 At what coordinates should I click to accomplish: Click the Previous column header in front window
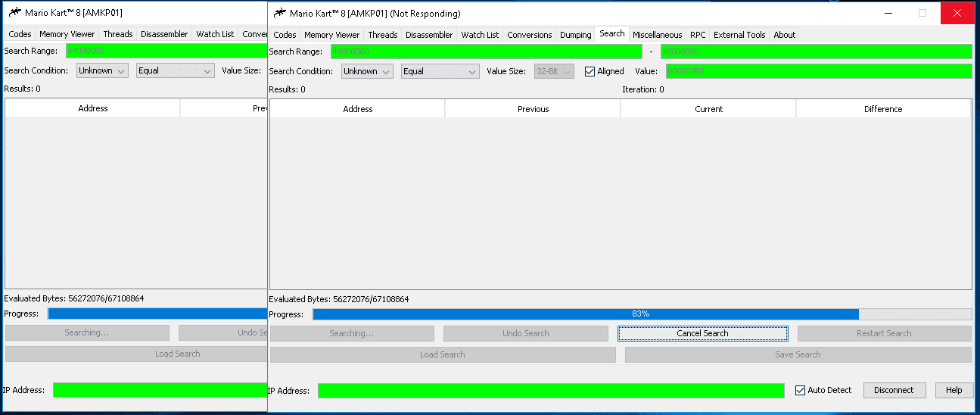pos(533,109)
